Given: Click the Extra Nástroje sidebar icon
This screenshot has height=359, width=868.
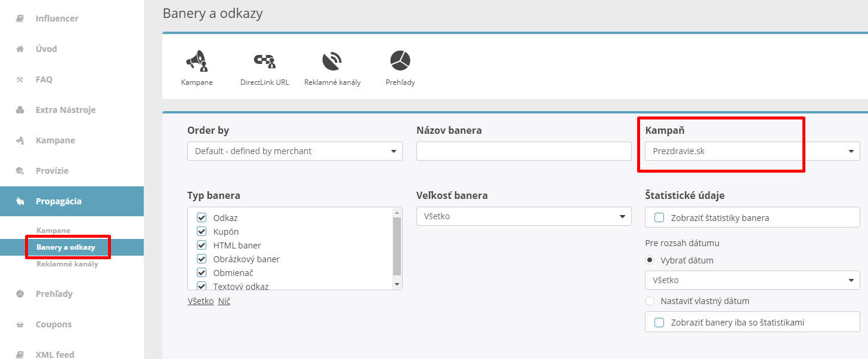Looking at the screenshot, I should (x=20, y=110).
